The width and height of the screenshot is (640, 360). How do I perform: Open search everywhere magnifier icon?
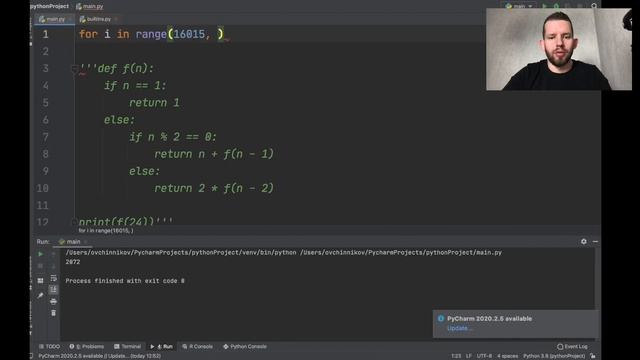[x=594, y=6]
